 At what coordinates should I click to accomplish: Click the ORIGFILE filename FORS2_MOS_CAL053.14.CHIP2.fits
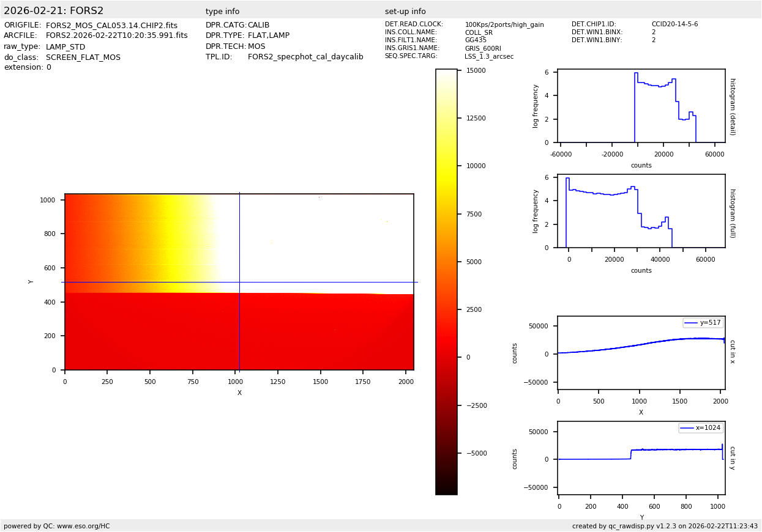point(111,26)
